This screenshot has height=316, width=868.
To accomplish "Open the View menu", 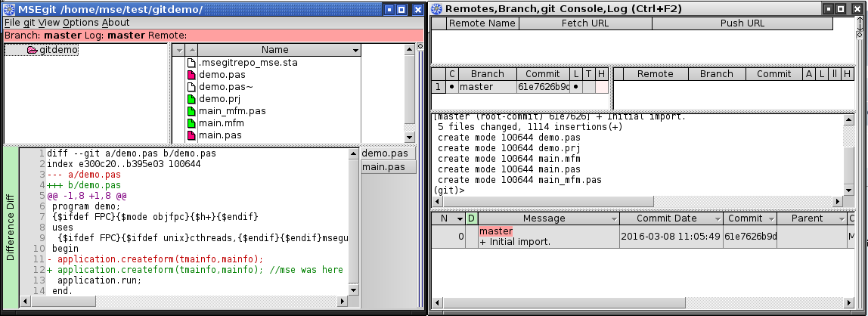I will click(x=48, y=23).
